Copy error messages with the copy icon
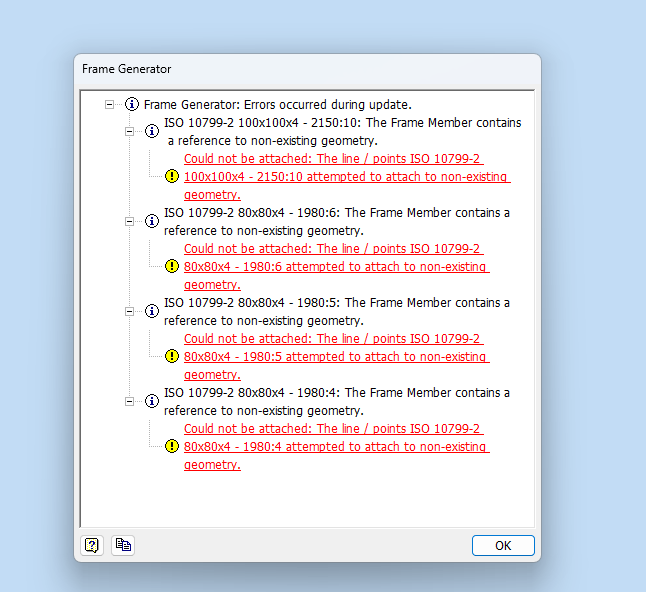The image size is (646, 592). tap(123, 545)
